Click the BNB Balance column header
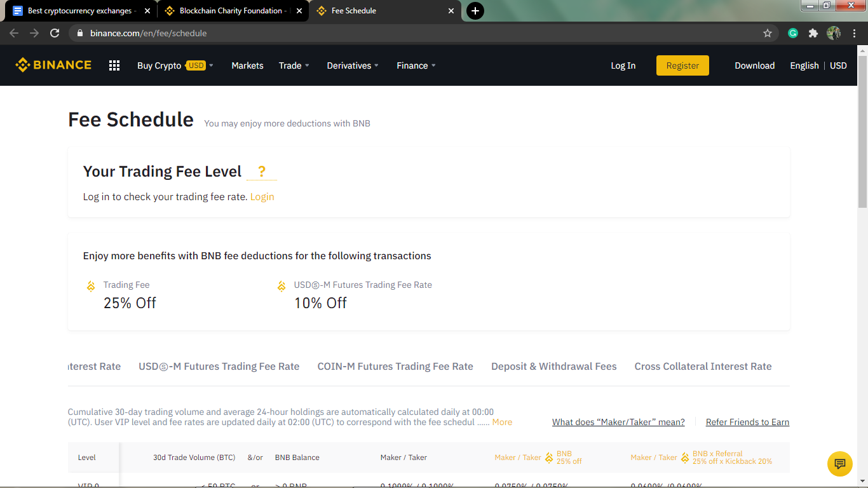Viewport: 868px width, 488px height. 297,457
